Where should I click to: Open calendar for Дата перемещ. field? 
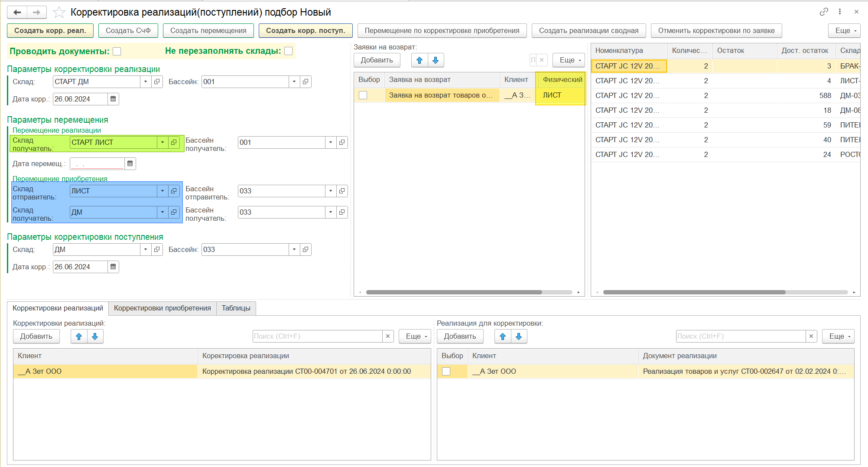[x=130, y=163]
